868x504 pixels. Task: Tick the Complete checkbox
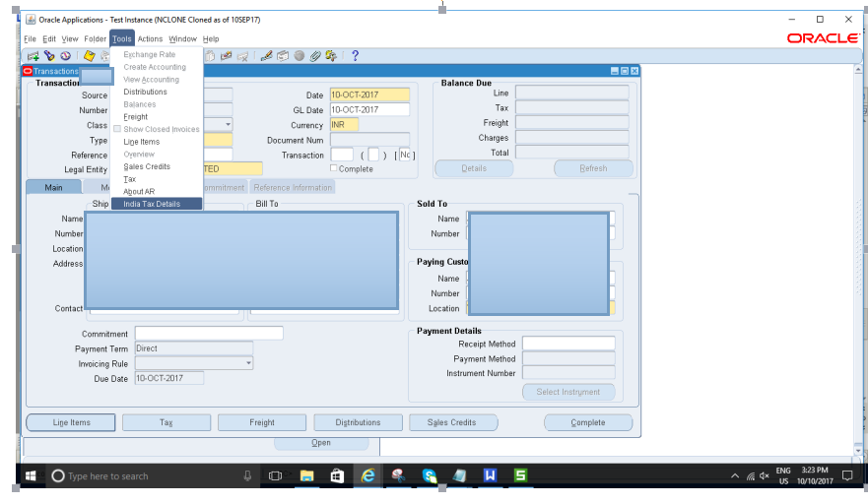coord(333,168)
